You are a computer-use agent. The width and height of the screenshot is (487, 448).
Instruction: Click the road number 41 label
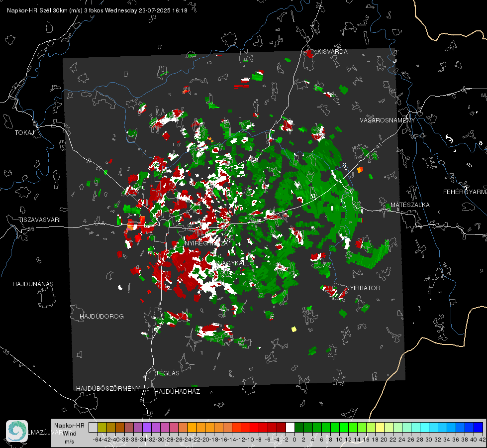point(378,145)
